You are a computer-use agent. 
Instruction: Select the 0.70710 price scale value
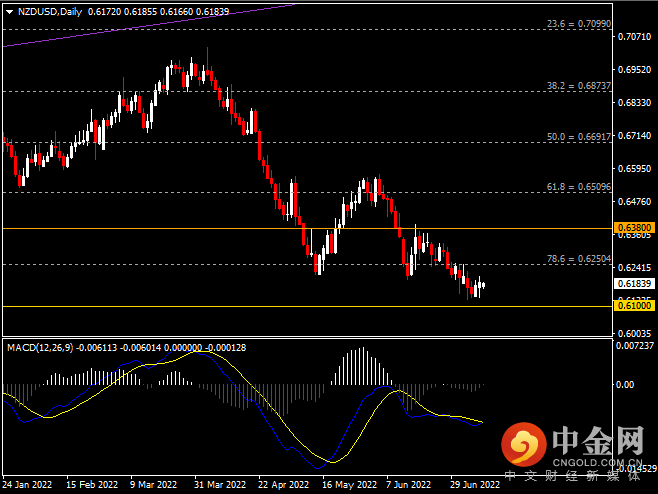(x=634, y=37)
